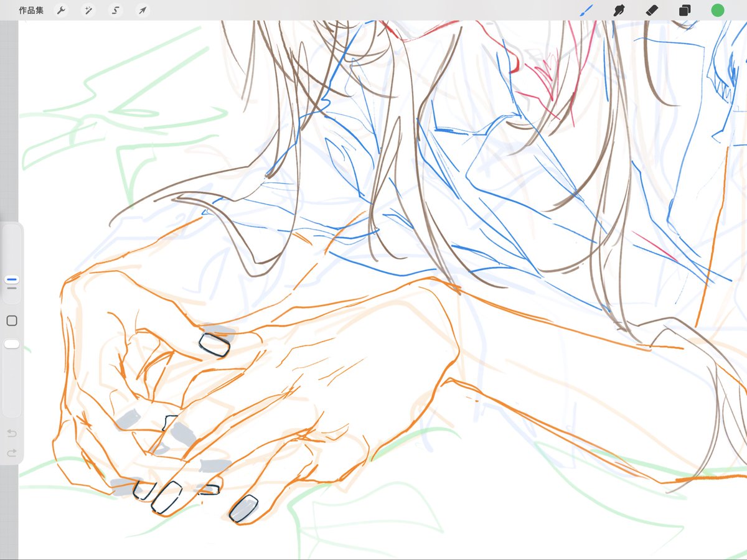Open the 作品集 gallery
This screenshot has width=747, height=560.
point(31,10)
